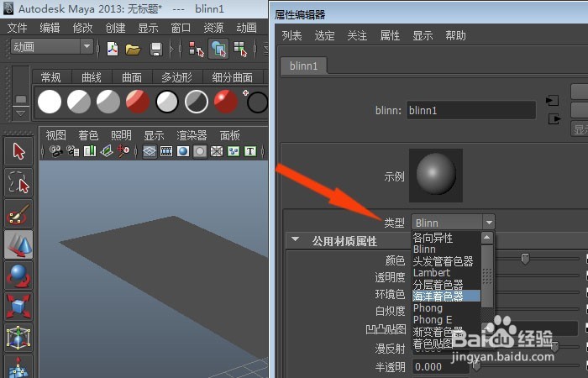The width and height of the screenshot is (588, 378).
Task: Adjust the 半透明 slider handle
Action: click(x=476, y=367)
